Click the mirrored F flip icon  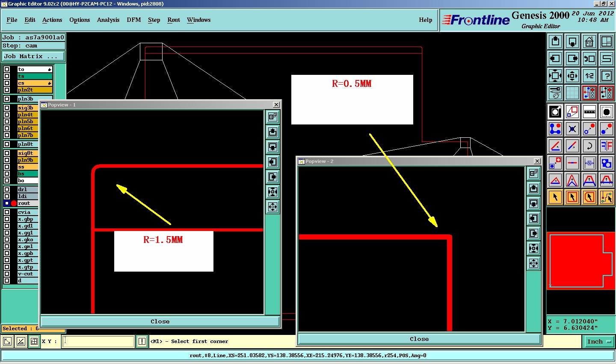tap(607, 146)
